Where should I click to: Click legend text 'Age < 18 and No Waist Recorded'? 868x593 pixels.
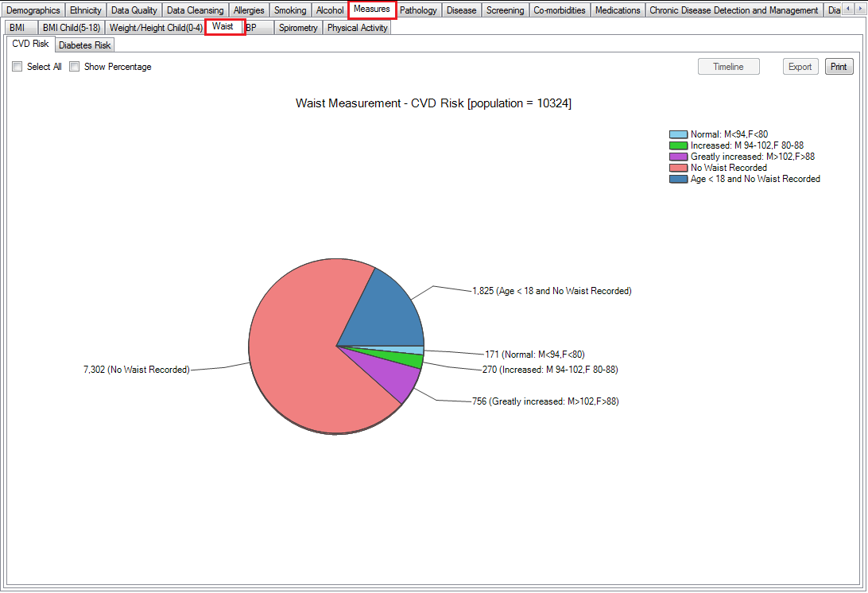[x=755, y=179]
